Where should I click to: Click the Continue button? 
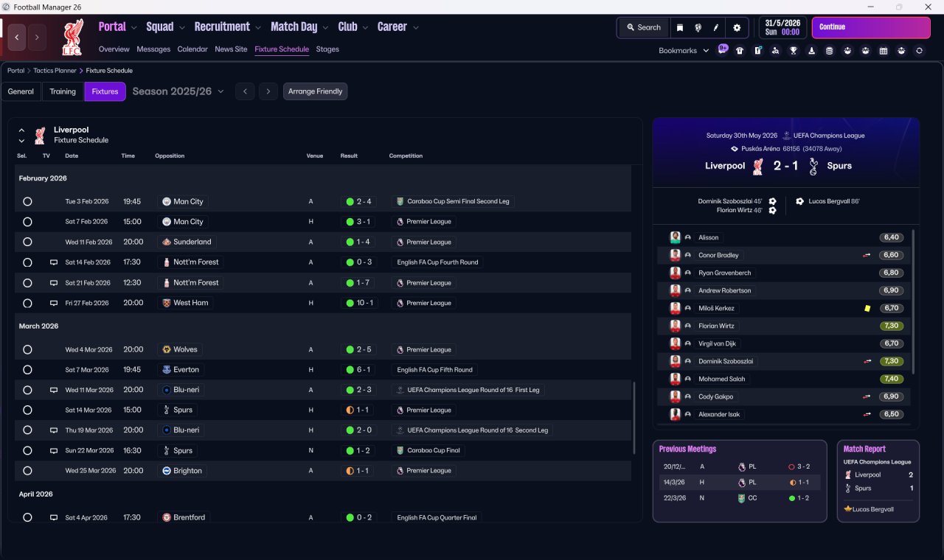[x=871, y=27]
